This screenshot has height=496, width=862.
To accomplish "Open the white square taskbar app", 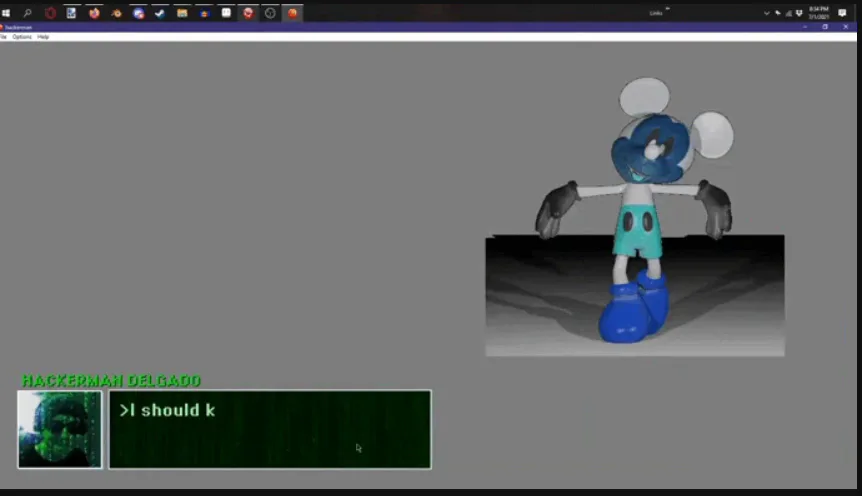I will point(226,13).
